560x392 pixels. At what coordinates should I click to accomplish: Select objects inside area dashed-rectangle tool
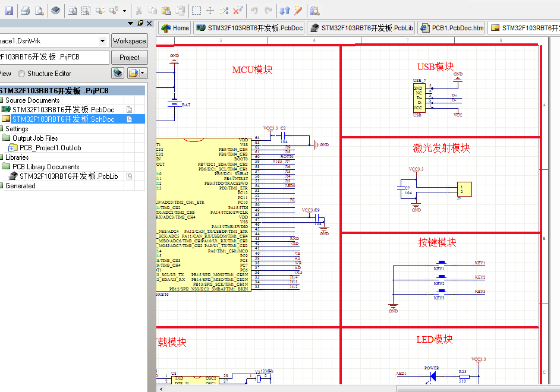[196, 11]
